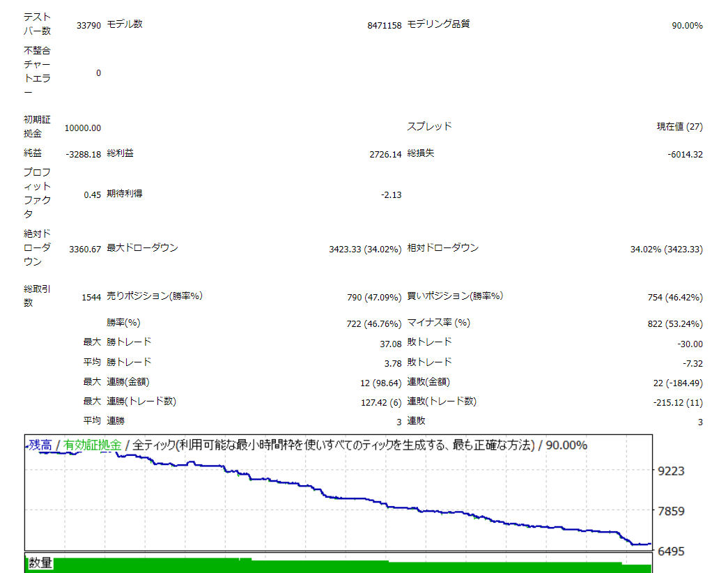
Task: Select the モデル数 value 8471158
Action: (x=384, y=26)
